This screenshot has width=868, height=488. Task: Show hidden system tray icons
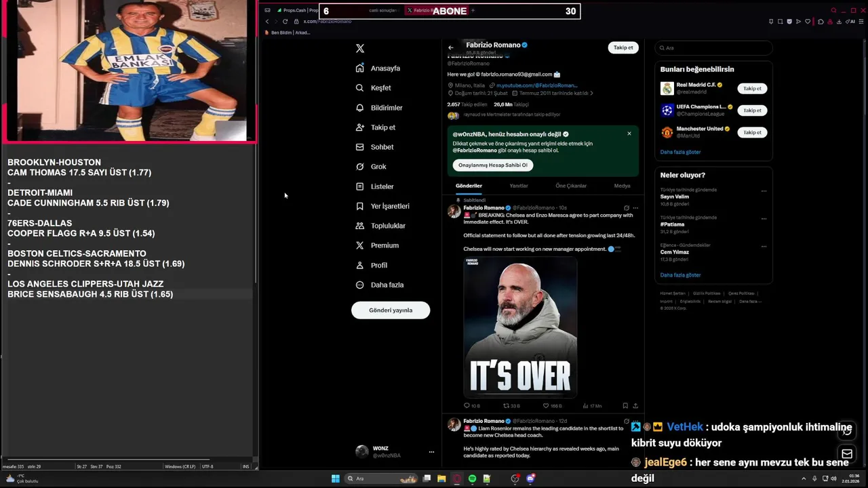click(804, 479)
